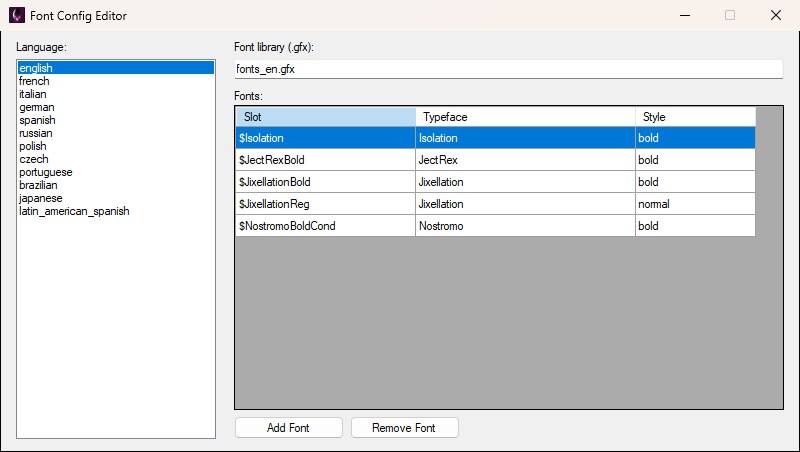Click bold style in the $NostromoBoldCond row
This screenshot has height=452, width=800.
click(695, 225)
